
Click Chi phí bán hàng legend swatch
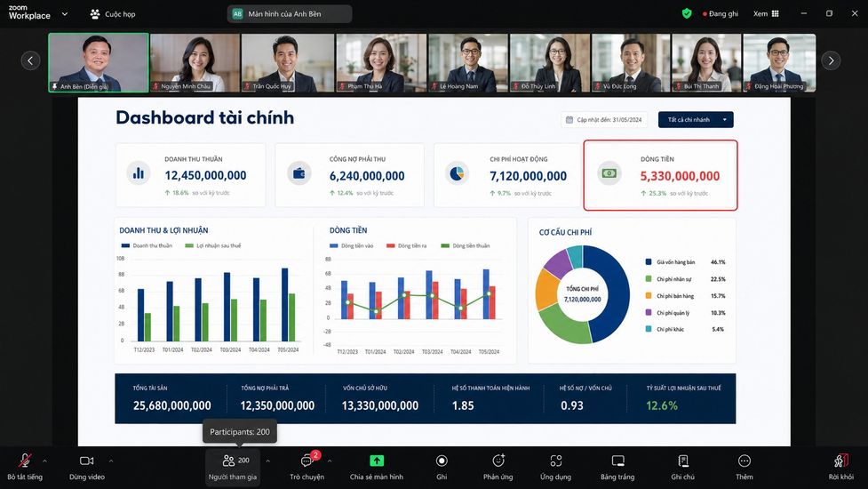[x=649, y=296]
